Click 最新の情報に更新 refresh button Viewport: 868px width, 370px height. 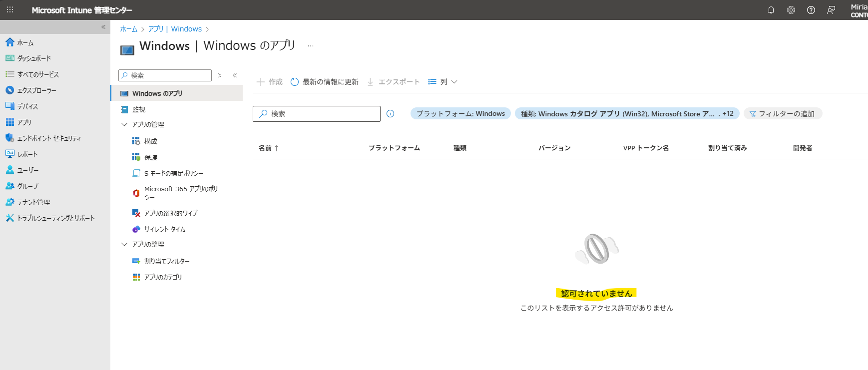(x=325, y=82)
